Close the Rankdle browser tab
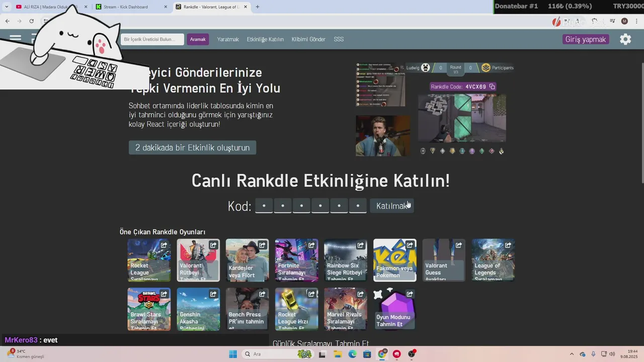 pyautogui.click(x=247, y=7)
